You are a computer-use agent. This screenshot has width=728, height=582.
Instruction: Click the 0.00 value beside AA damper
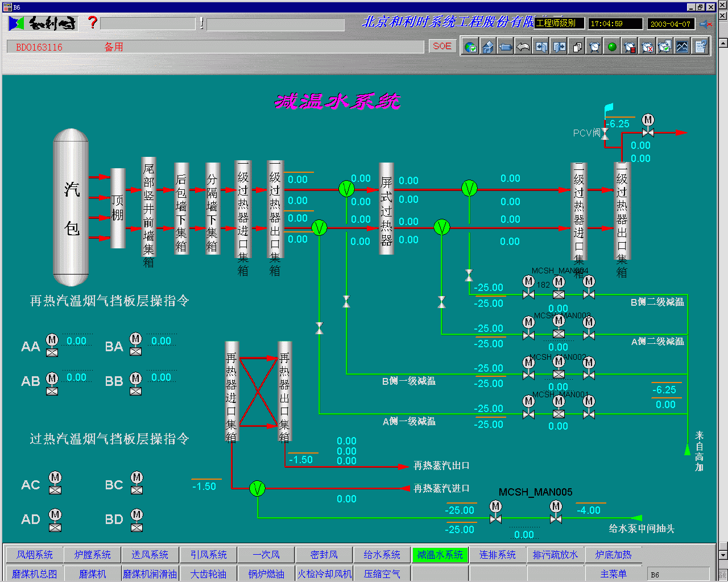click(77, 341)
